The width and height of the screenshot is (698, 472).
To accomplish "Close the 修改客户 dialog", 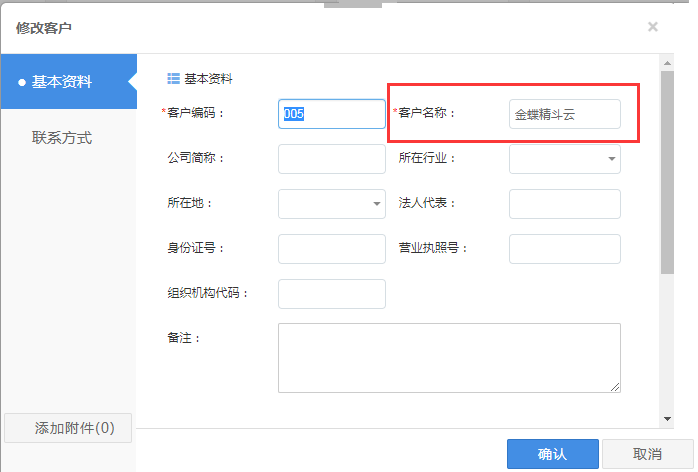I will 653,27.
